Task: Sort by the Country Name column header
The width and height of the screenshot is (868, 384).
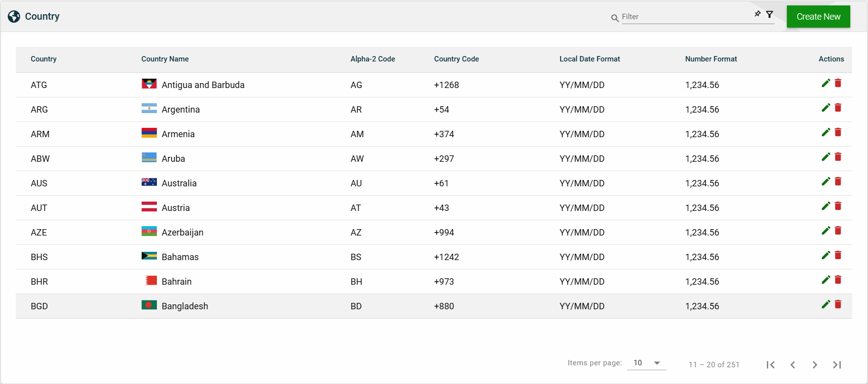Action: pyautogui.click(x=165, y=59)
